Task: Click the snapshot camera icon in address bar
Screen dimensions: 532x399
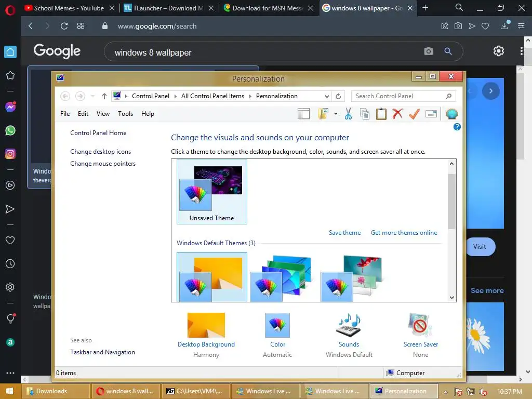Action: point(458,26)
